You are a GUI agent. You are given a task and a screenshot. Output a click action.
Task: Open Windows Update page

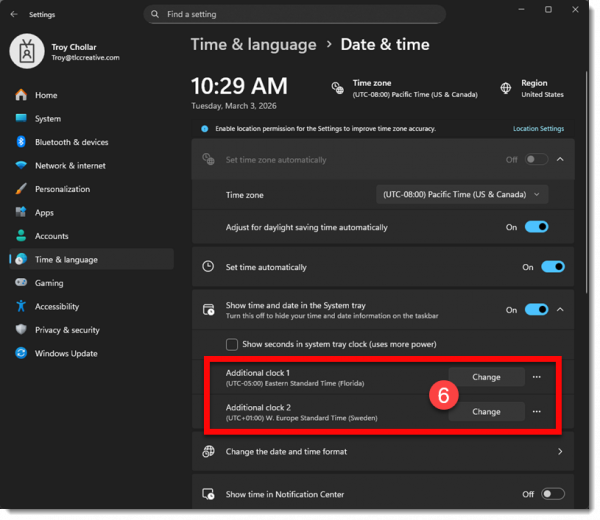66,353
